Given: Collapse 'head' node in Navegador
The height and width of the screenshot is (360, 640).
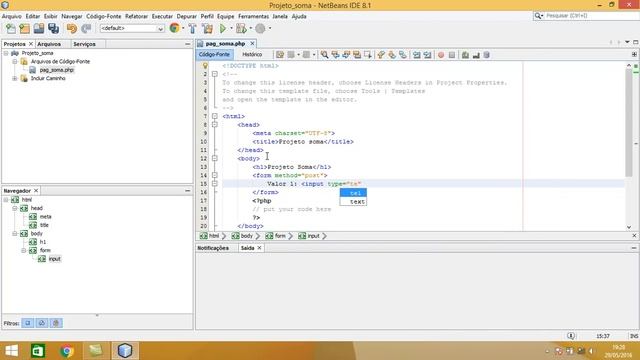Looking at the screenshot, I should click(15, 208).
